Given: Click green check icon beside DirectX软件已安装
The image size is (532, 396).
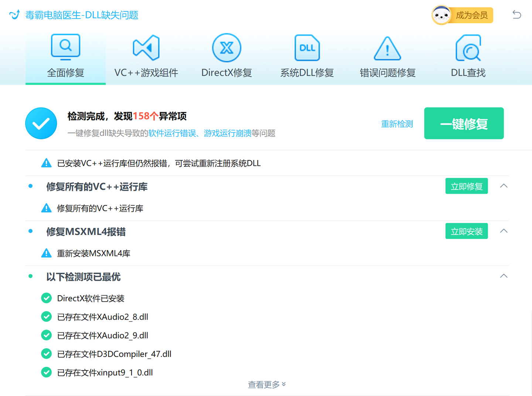Looking at the screenshot, I should [x=46, y=298].
